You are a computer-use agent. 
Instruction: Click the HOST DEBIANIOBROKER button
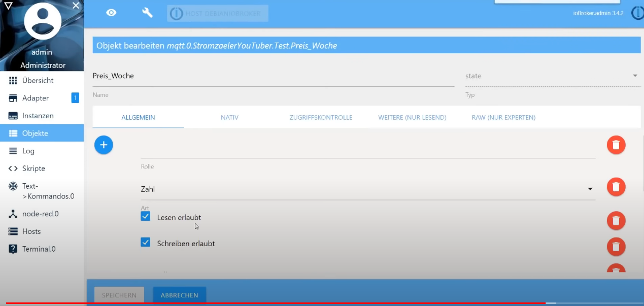(x=218, y=13)
